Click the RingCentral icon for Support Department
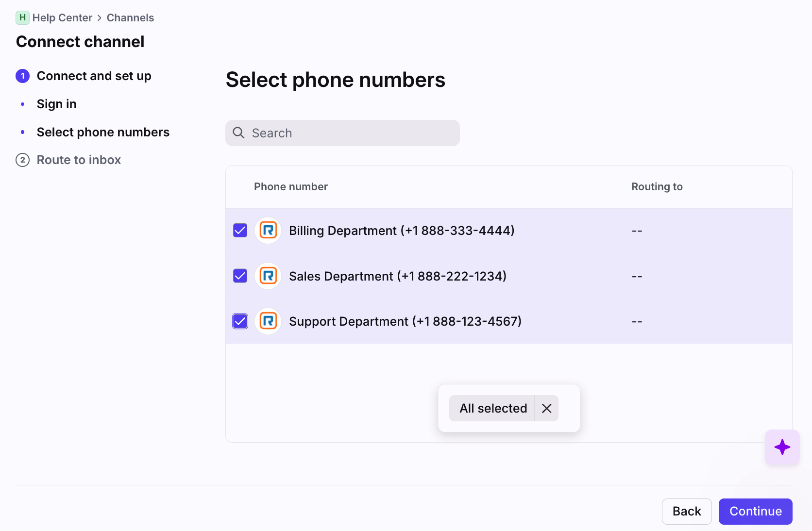Screen dimensions: 812x531 [268, 321]
